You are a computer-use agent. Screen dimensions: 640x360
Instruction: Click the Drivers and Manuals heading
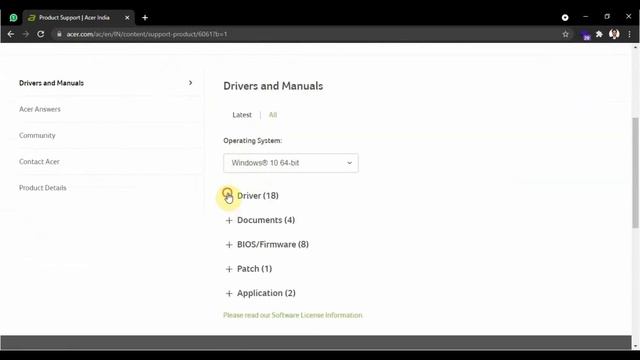(273, 86)
